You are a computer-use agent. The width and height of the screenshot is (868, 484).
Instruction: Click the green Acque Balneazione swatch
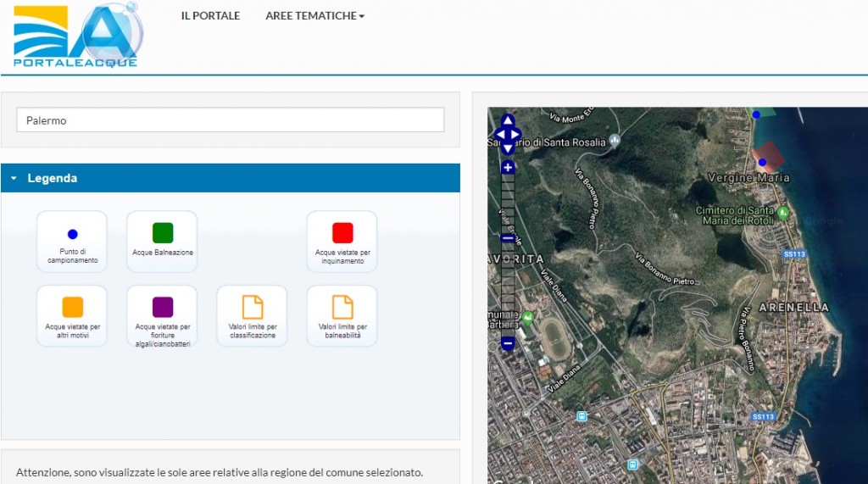(x=163, y=233)
